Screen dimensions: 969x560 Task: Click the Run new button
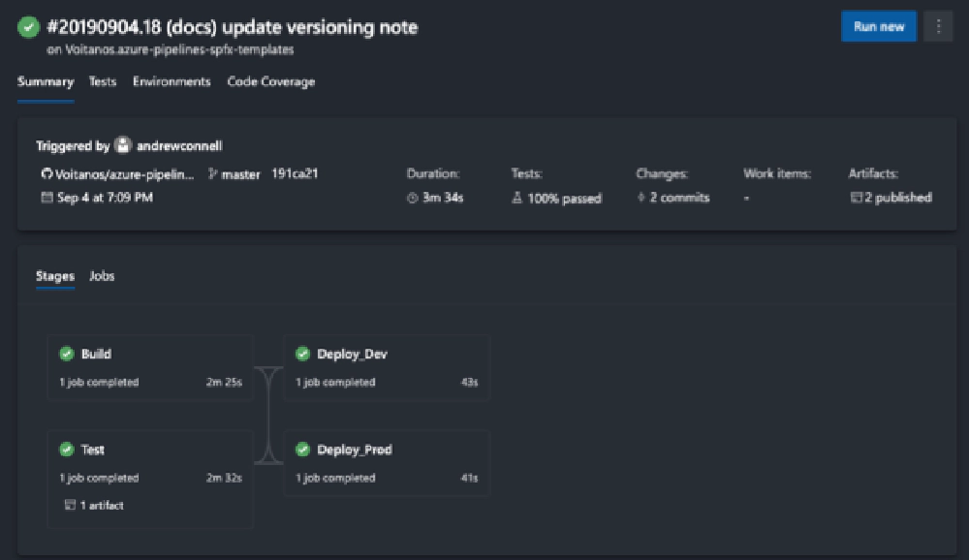[878, 26]
